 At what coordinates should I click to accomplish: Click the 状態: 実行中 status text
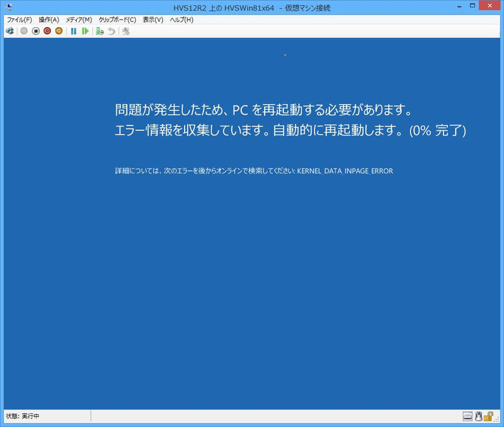click(23, 416)
